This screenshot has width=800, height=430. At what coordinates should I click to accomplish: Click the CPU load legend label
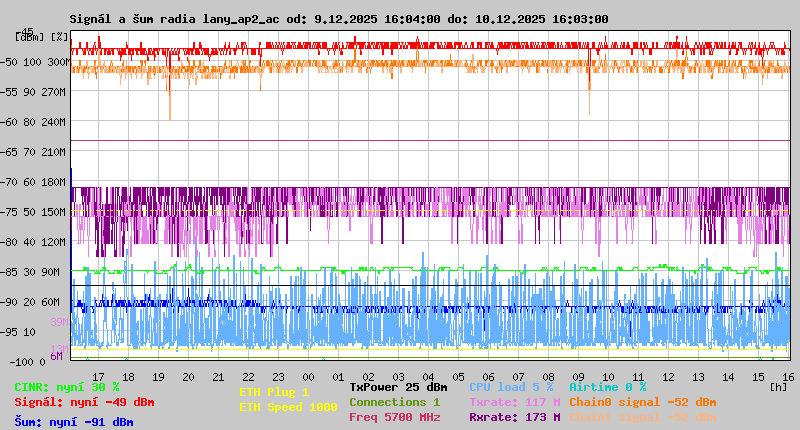(511, 387)
